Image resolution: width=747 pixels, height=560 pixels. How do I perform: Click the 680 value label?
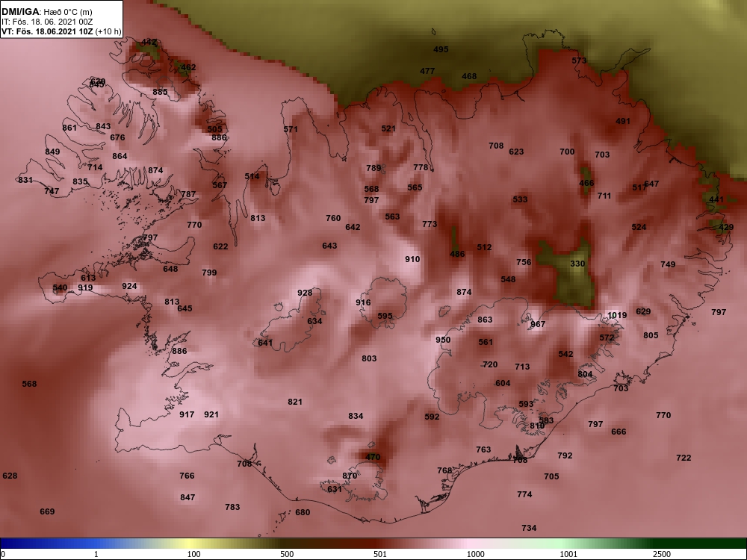click(303, 512)
